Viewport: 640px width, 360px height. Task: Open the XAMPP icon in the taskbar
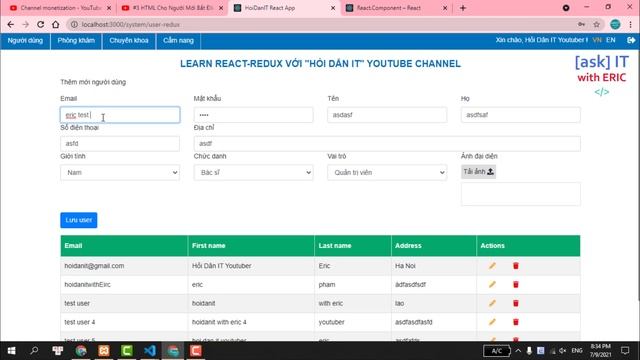[x=104, y=351]
